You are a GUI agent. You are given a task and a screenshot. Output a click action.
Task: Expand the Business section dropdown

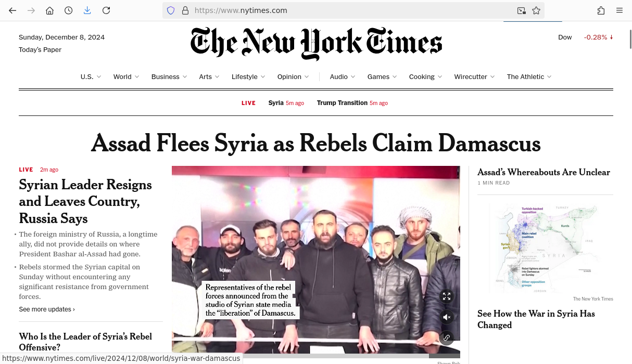(x=184, y=77)
